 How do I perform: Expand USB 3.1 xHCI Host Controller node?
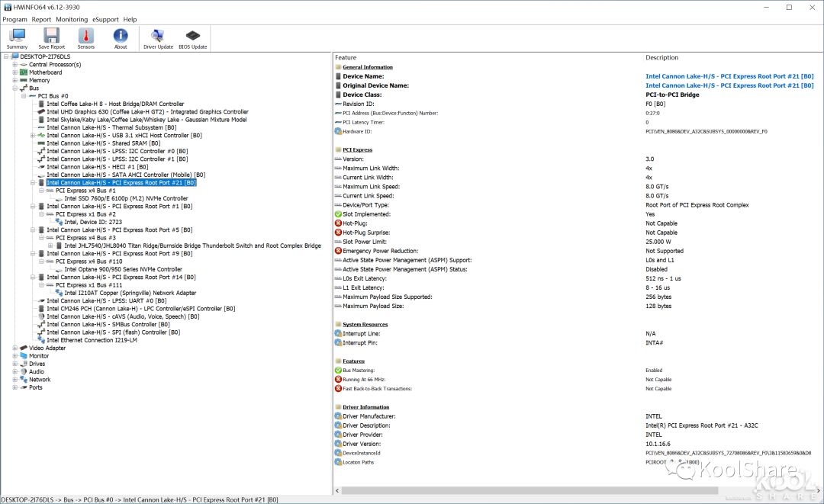tap(33, 136)
